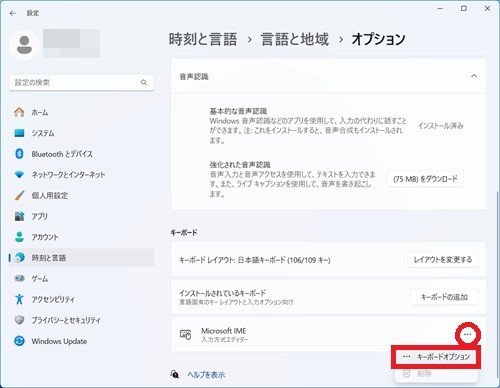The height and width of the screenshot is (388, 500).
Task: Click レイアウトを変更する button
Action: [443, 259]
